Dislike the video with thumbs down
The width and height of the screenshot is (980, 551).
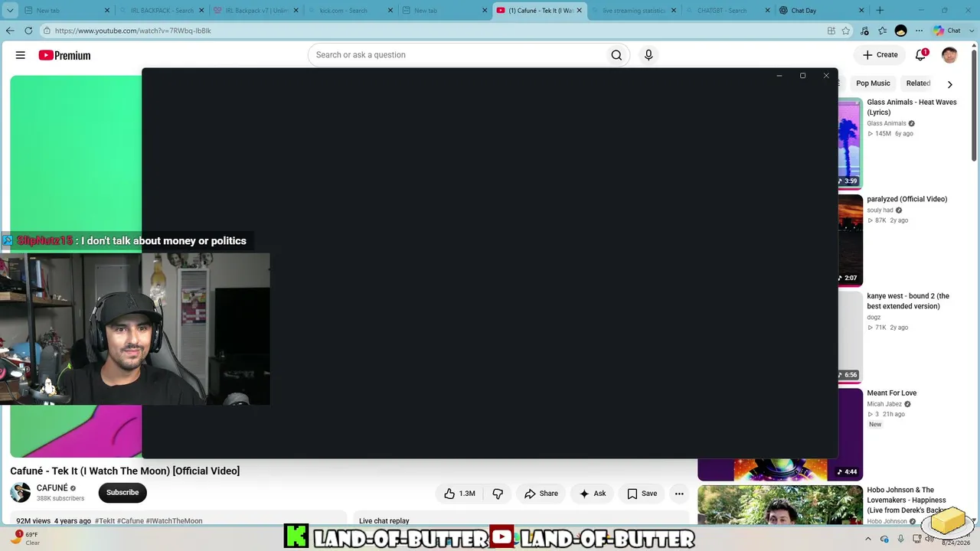[x=498, y=494]
